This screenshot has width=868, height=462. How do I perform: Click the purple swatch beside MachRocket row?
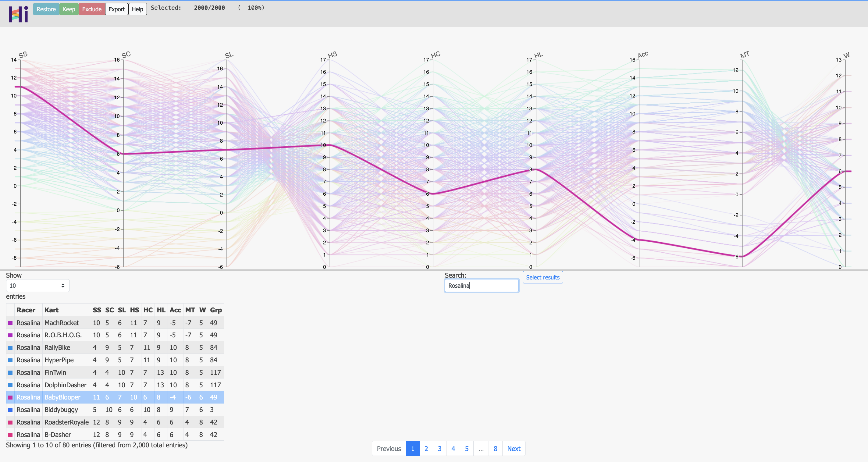point(10,323)
